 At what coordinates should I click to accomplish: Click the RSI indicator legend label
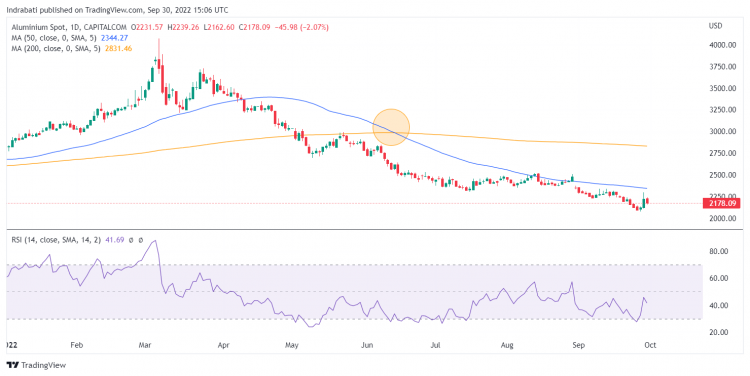(x=56, y=240)
